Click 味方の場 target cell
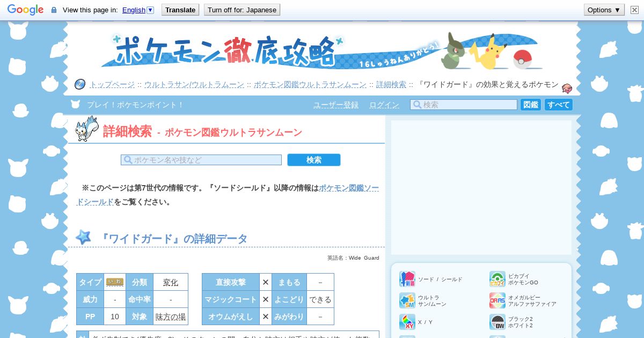644x338 pixels. coord(171,317)
